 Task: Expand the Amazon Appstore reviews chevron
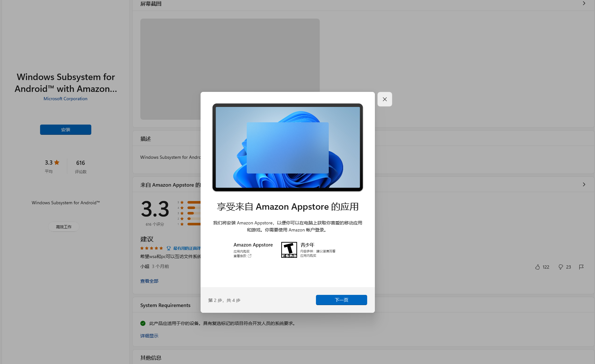coord(584,184)
